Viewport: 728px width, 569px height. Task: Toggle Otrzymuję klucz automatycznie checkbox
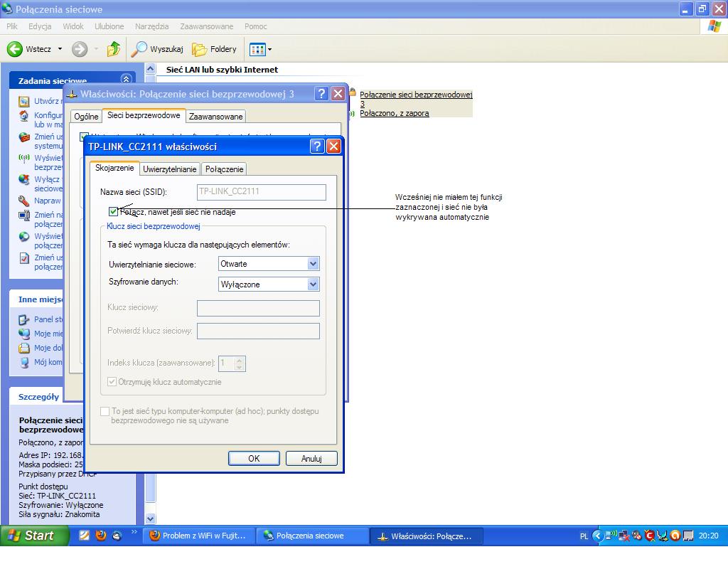coord(112,382)
